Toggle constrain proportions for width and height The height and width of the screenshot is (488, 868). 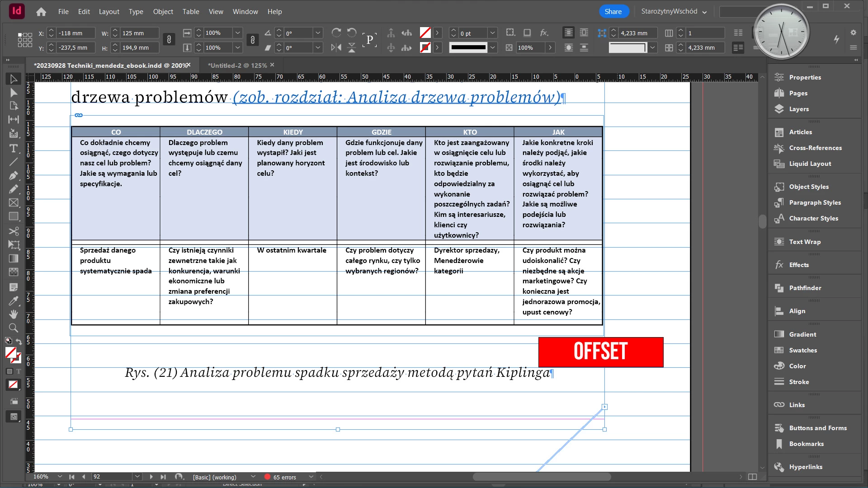(169, 40)
